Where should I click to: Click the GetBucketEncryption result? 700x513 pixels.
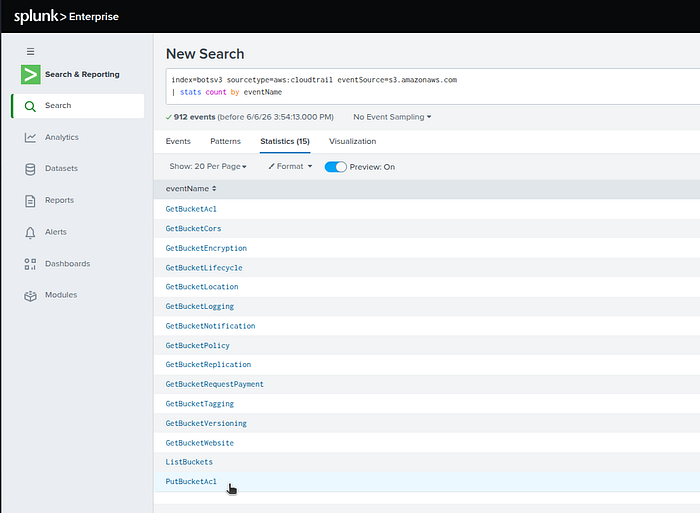point(206,248)
